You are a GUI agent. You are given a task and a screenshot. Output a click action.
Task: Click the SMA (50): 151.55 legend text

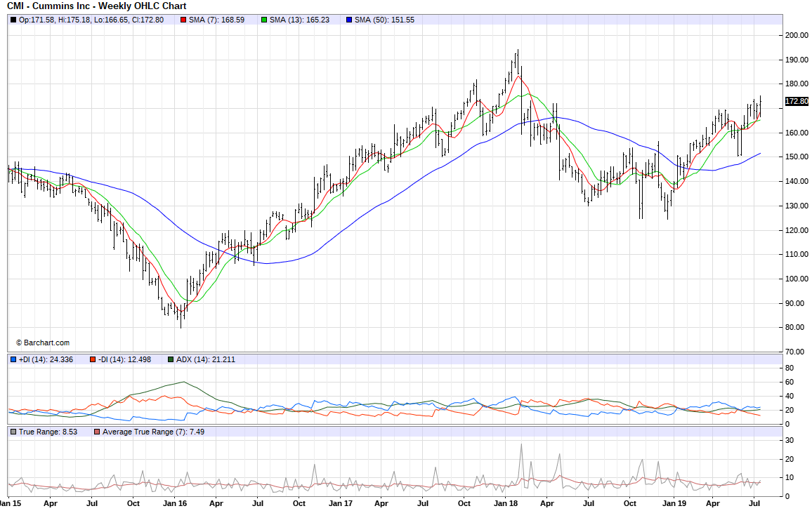click(x=384, y=20)
